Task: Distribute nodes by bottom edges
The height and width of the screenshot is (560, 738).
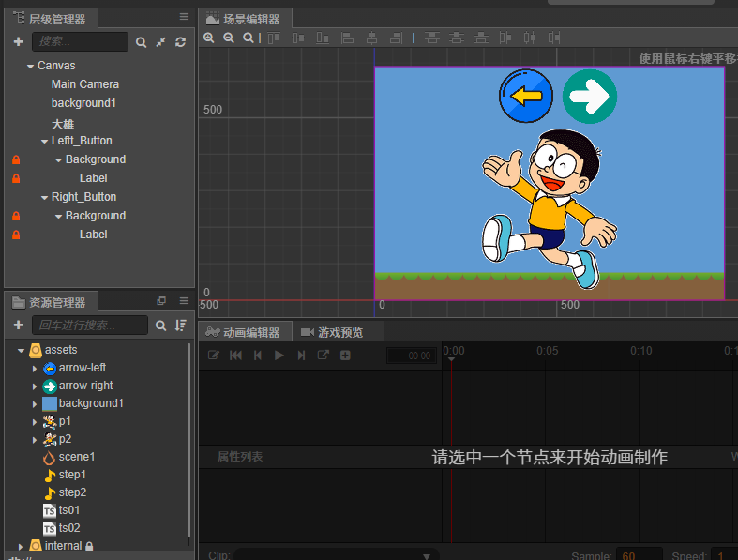Action: coord(480,38)
